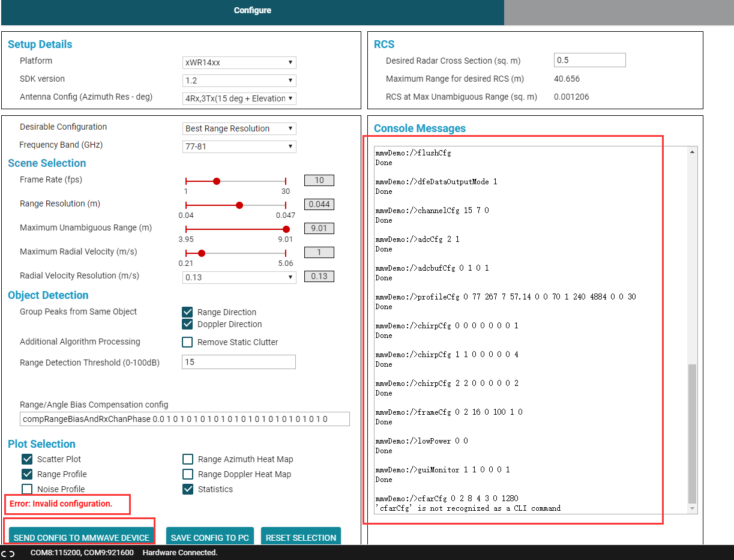Click console scrollbar down arrow

click(693, 508)
